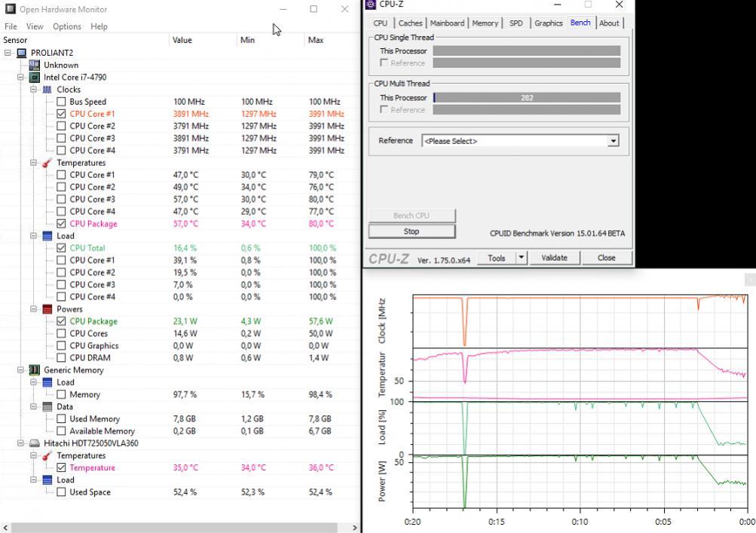756x533 pixels.
Task: Check the Used Space checkbox
Action: click(61, 492)
